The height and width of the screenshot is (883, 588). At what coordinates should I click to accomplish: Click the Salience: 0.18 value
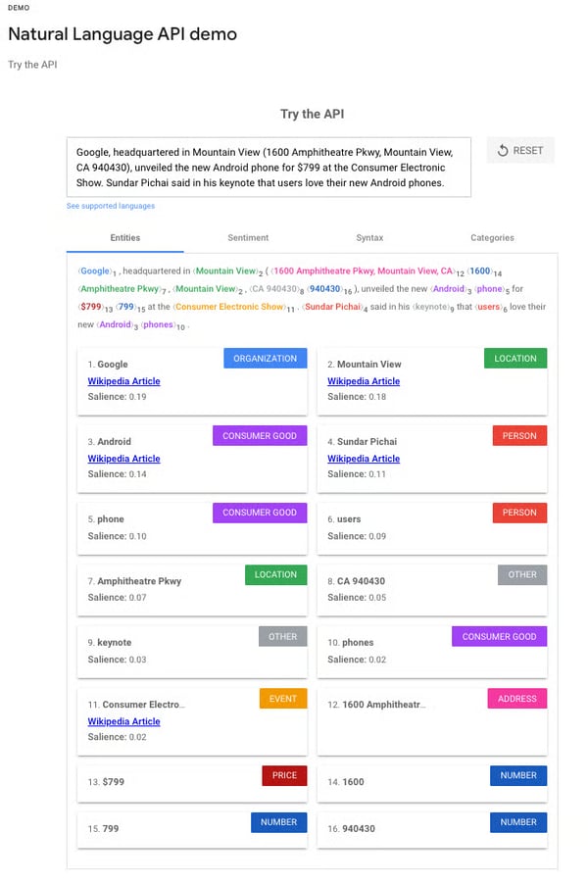[357, 397]
